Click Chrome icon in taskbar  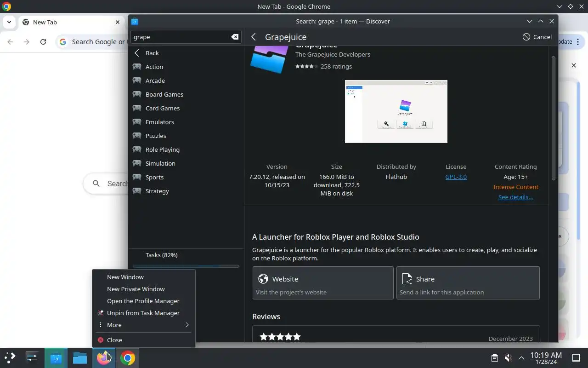pyautogui.click(x=128, y=358)
